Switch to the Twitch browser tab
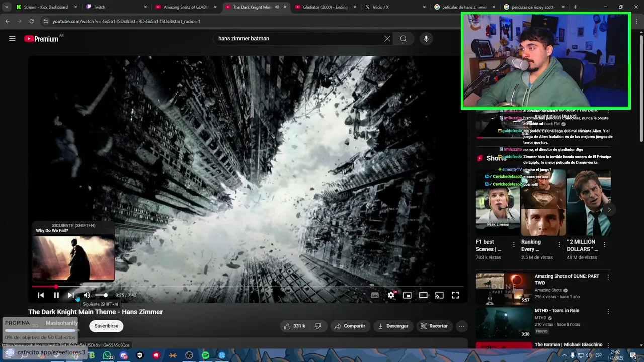This screenshot has height=362, width=644. point(116,7)
